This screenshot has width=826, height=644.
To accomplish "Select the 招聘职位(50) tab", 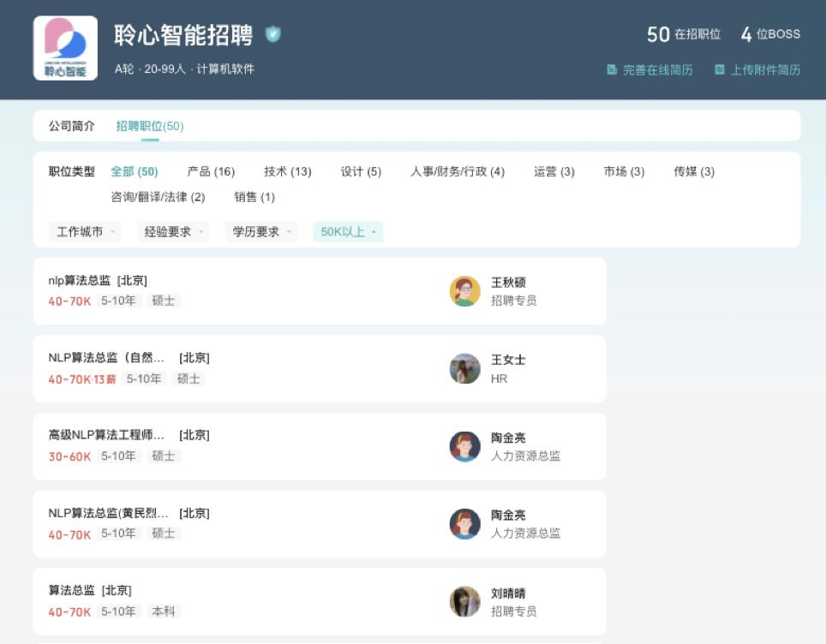I will 150,126.
